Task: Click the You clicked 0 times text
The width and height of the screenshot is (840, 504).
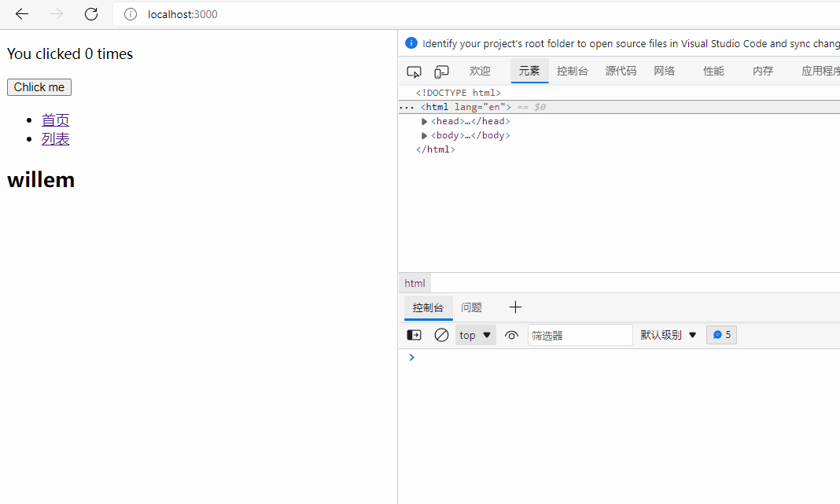Action: point(70,54)
